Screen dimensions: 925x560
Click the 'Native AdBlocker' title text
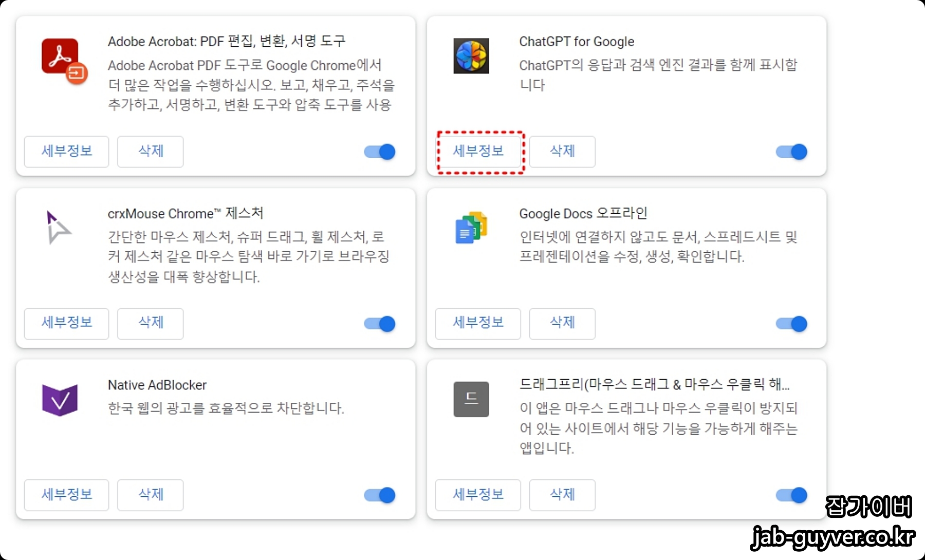click(x=157, y=385)
